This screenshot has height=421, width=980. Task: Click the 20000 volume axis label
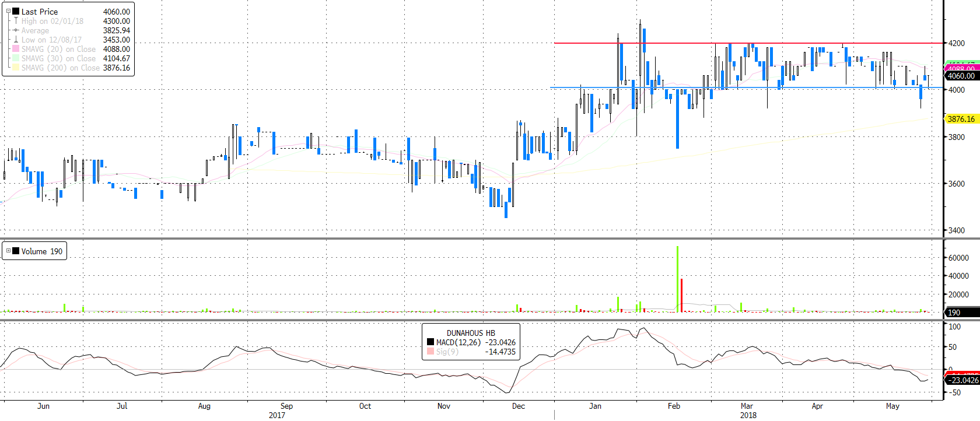click(x=959, y=295)
